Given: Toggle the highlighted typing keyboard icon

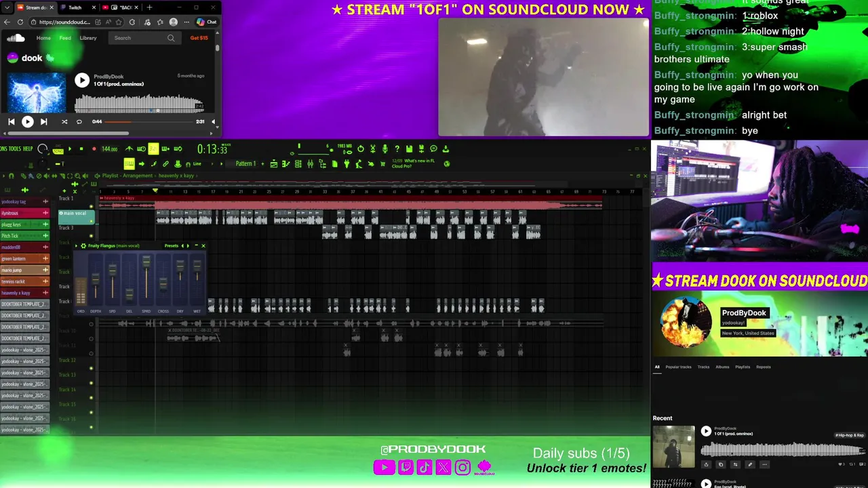Looking at the screenshot, I should click(129, 164).
